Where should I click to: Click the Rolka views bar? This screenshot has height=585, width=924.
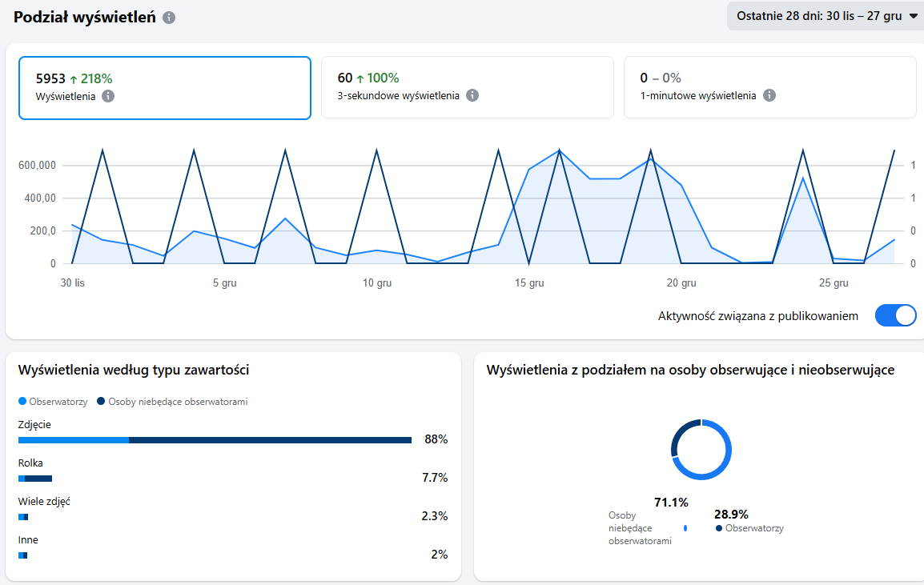[x=35, y=478]
